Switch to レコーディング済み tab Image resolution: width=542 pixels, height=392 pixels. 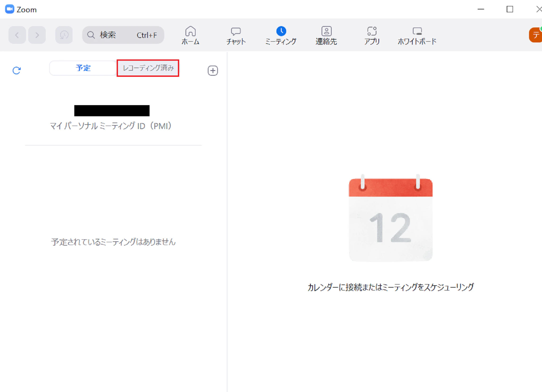click(148, 68)
